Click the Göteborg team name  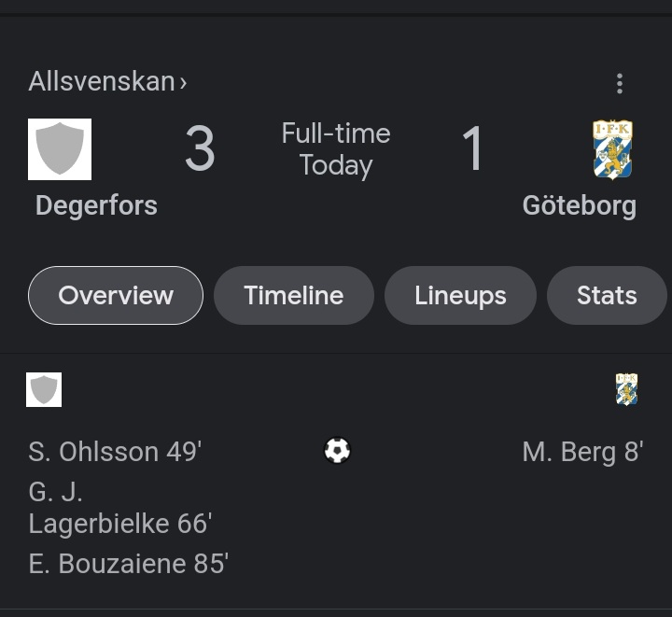pos(580,205)
